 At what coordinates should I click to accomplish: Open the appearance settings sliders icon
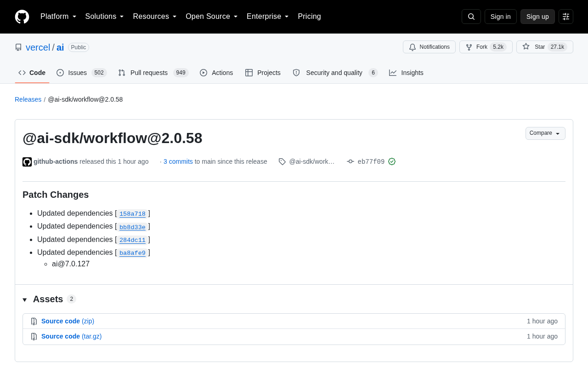click(566, 17)
